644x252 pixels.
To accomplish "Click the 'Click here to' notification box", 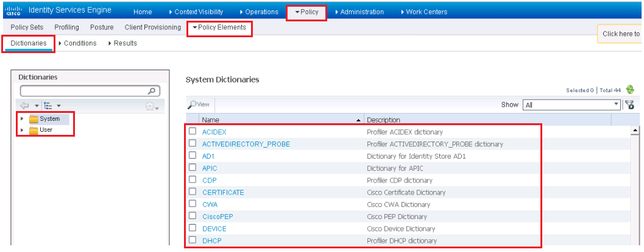I will click(621, 34).
